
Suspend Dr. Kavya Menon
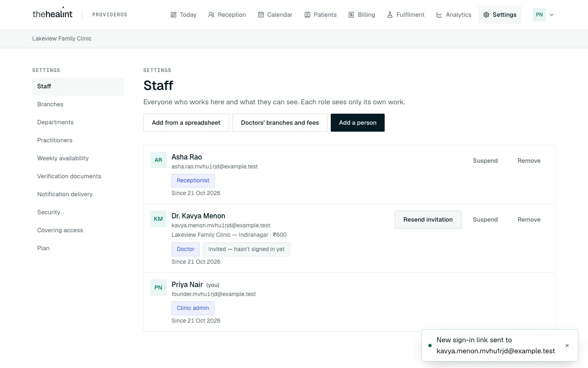coord(485,220)
